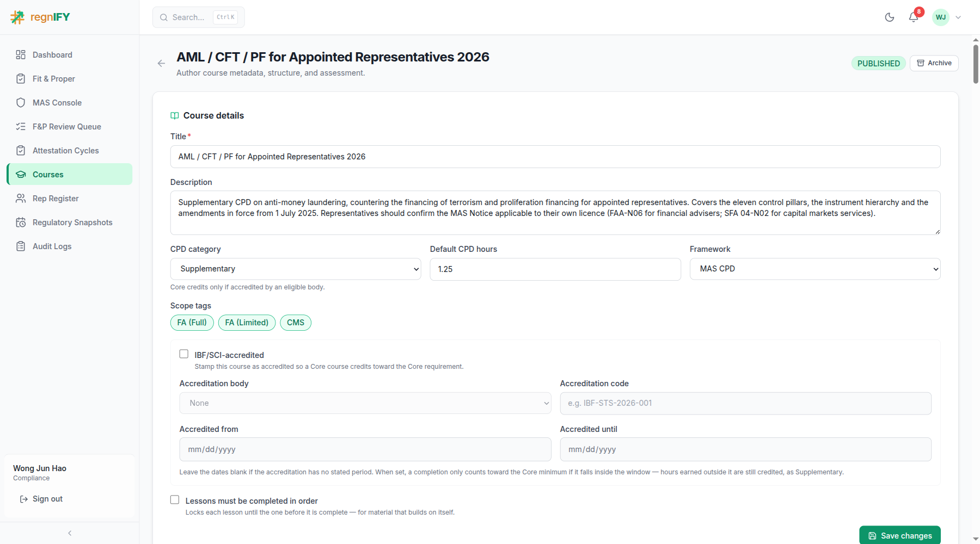The image size is (980, 544).
Task: Archive this course
Action: [934, 63]
